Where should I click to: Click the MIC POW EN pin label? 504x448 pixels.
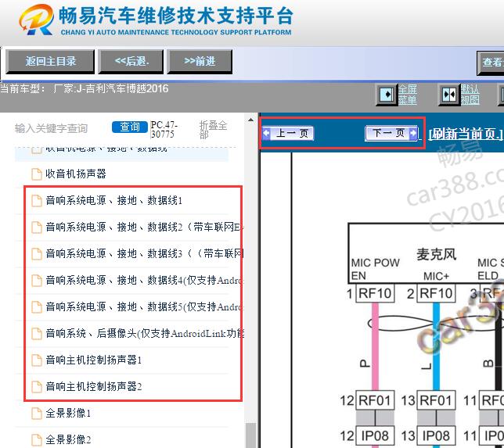(375, 269)
